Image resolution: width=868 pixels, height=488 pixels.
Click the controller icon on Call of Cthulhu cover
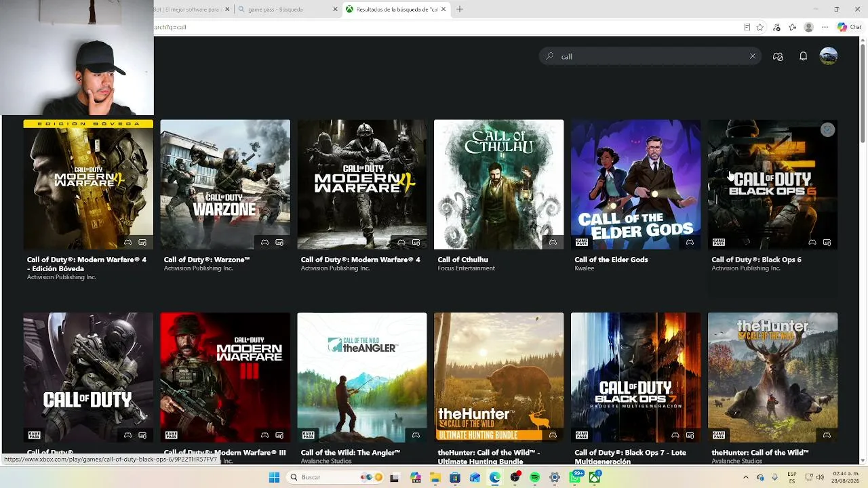point(553,242)
